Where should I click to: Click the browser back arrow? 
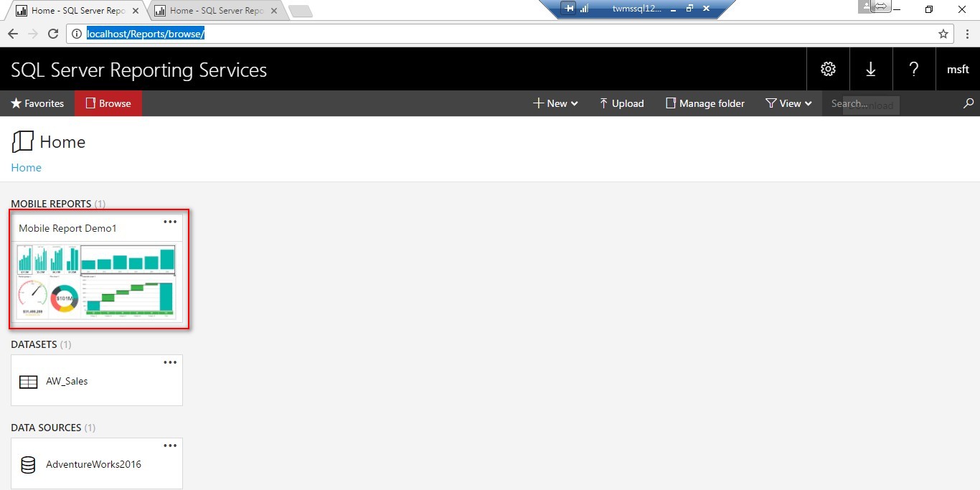click(x=13, y=34)
